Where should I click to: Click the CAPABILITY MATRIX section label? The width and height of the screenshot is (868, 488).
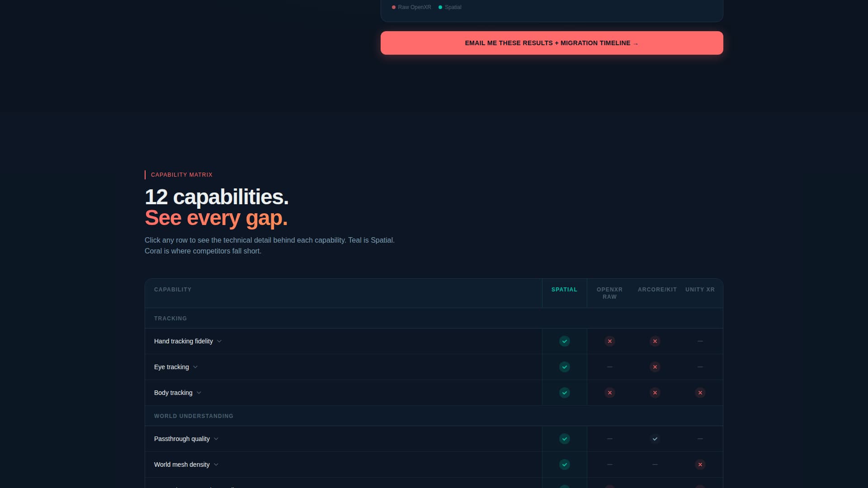(181, 174)
